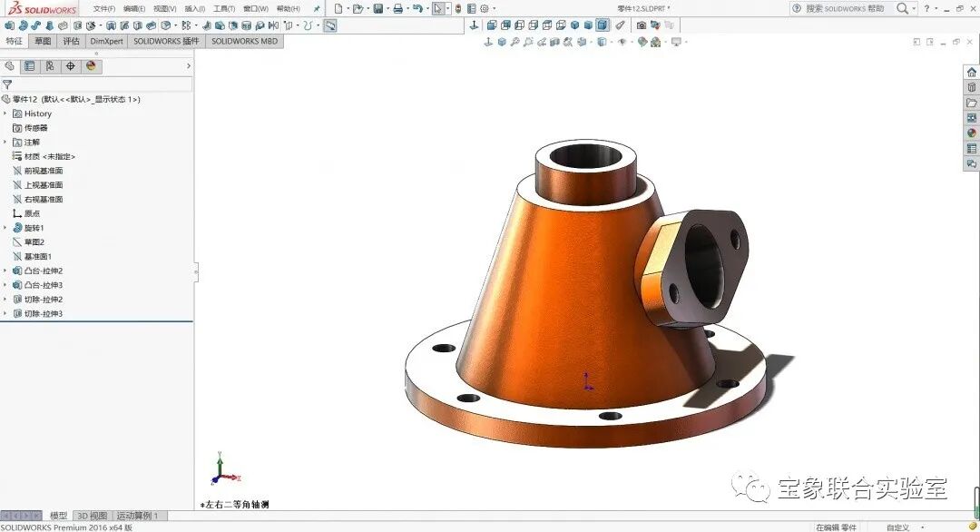
Task: Click the camera snapshot icon
Action: [642, 25]
